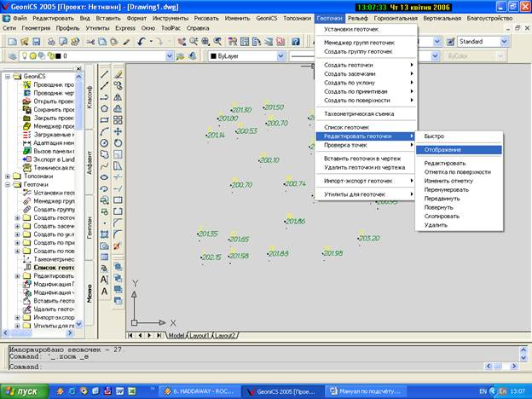This screenshot has height=399, width=532.
Task: Select the Spline draw tool
Action: click(105, 166)
